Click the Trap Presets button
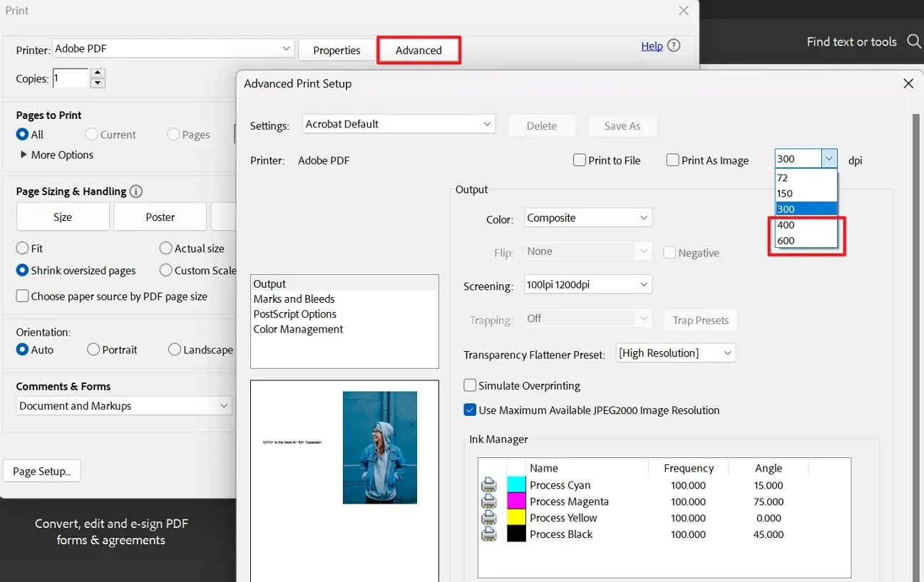The image size is (924, 582). point(700,320)
